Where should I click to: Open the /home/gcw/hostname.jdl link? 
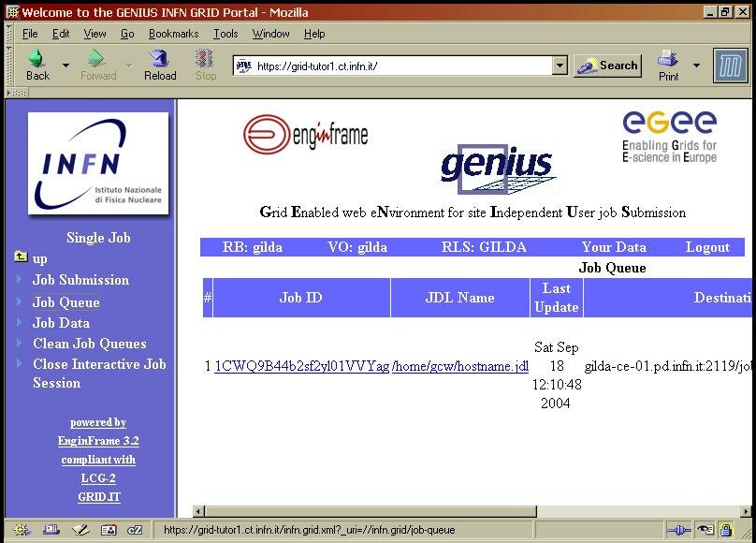(x=460, y=366)
